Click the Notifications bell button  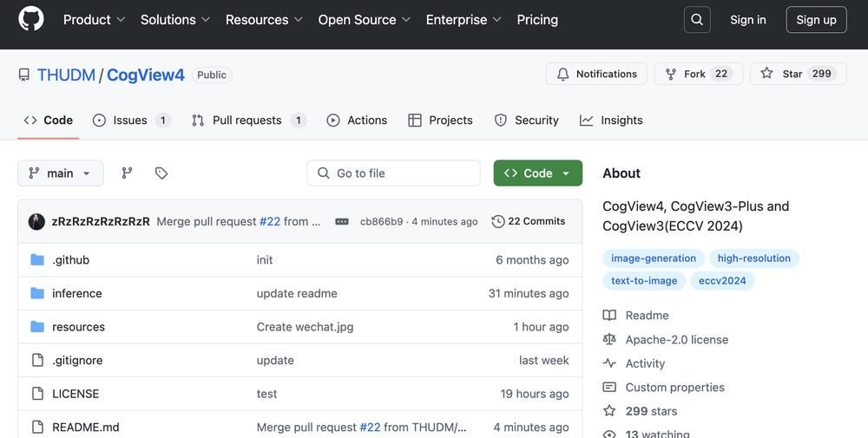click(x=596, y=74)
